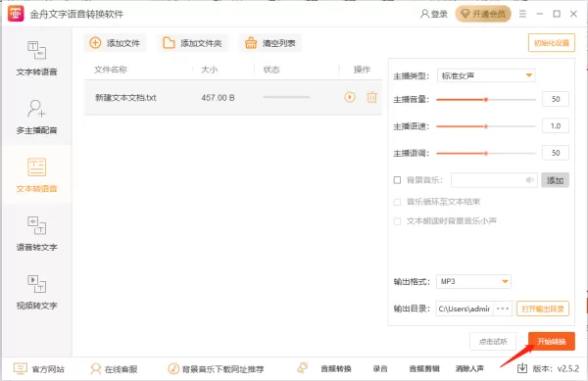Adjust the 主播语速 speed slider
The height and width of the screenshot is (381, 588).
[486, 126]
